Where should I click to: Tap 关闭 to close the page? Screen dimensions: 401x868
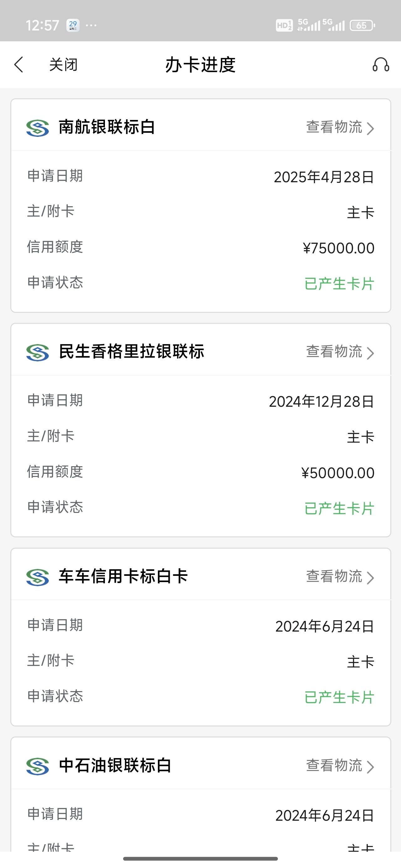[x=63, y=65]
